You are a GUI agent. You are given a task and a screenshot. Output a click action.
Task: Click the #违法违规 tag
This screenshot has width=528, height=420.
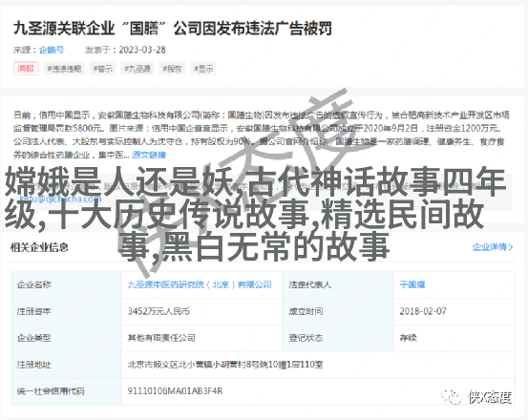64,69
